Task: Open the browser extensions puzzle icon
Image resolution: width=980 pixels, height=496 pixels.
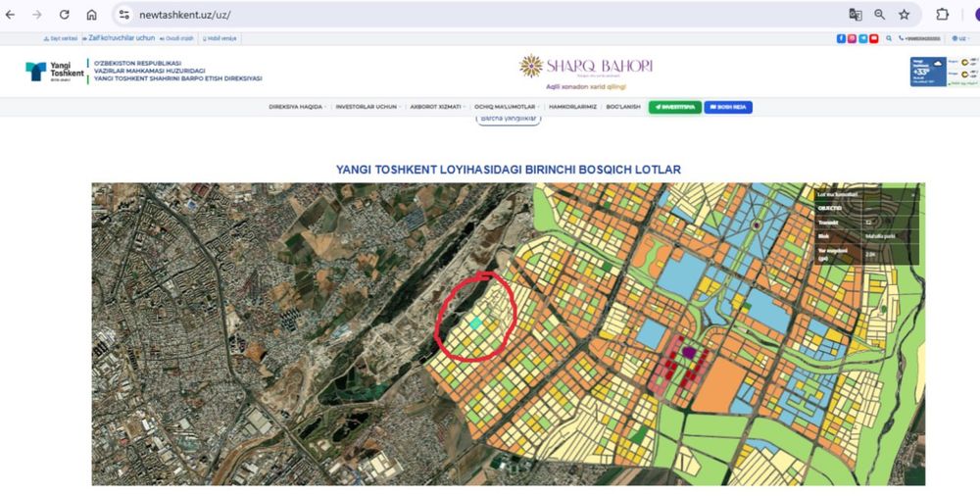Action: point(942,15)
